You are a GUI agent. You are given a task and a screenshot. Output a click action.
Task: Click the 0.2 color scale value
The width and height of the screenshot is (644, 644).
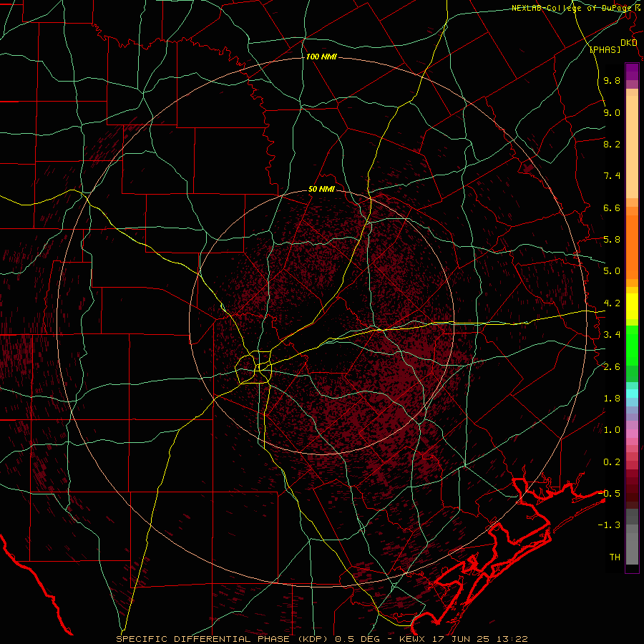[612, 462]
